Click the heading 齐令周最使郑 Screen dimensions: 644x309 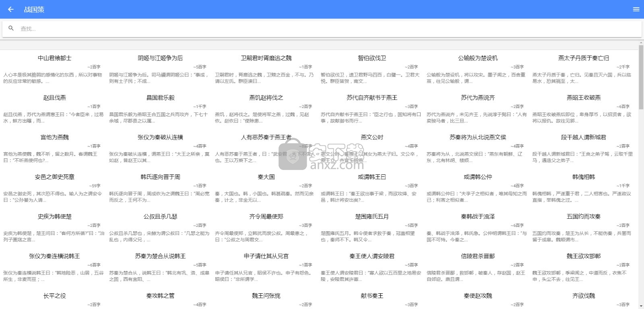(266, 216)
